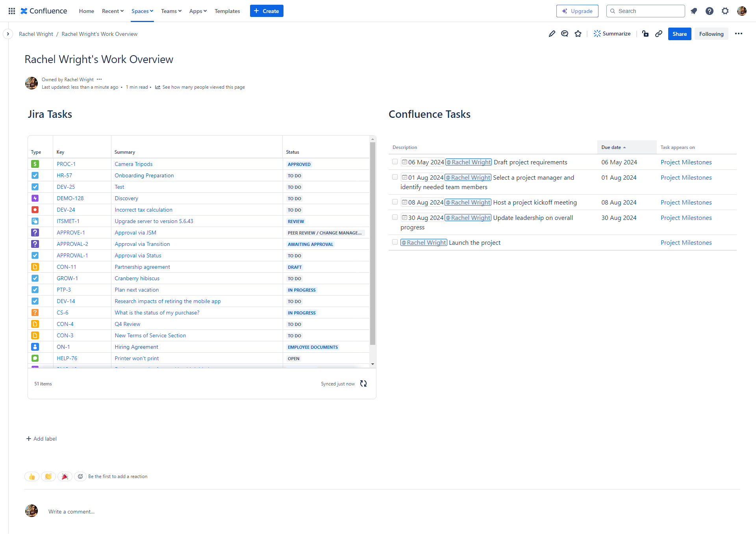Image resolution: width=756 pixels, height=534 pixels.
Task: Add a thumbs up reaction
Action: tap(32, 476)
